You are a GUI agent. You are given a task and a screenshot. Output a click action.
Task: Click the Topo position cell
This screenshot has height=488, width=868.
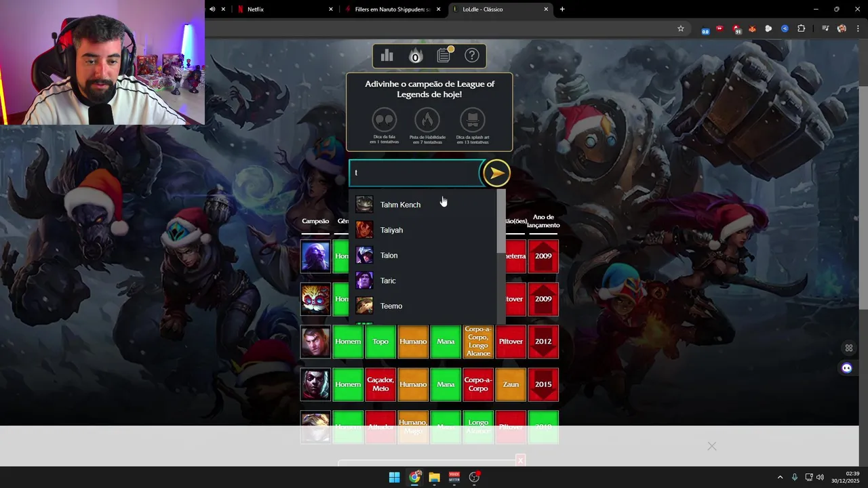coord(380,342)
